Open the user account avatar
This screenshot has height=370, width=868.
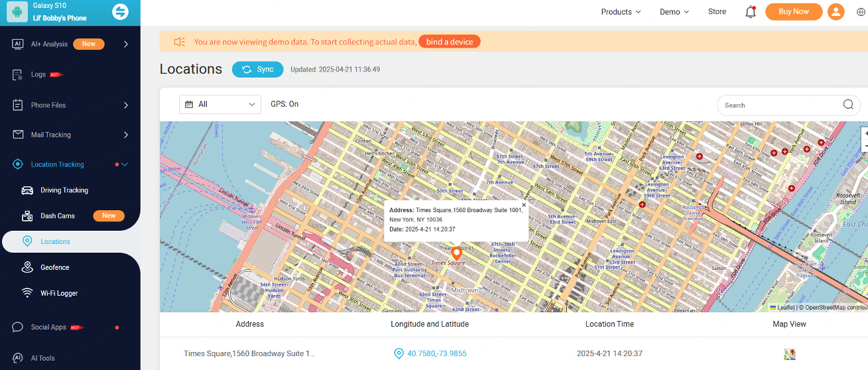836,12
